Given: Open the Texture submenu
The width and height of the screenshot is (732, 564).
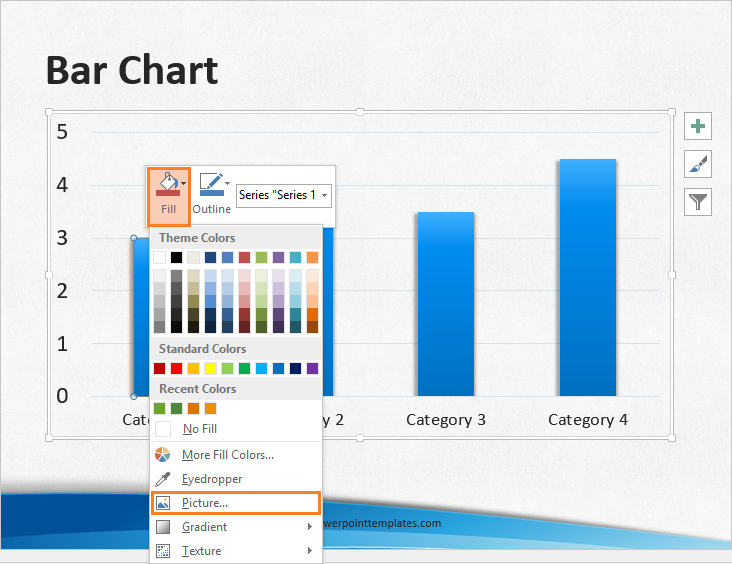Looking at the screenshot, I should 236,551.
